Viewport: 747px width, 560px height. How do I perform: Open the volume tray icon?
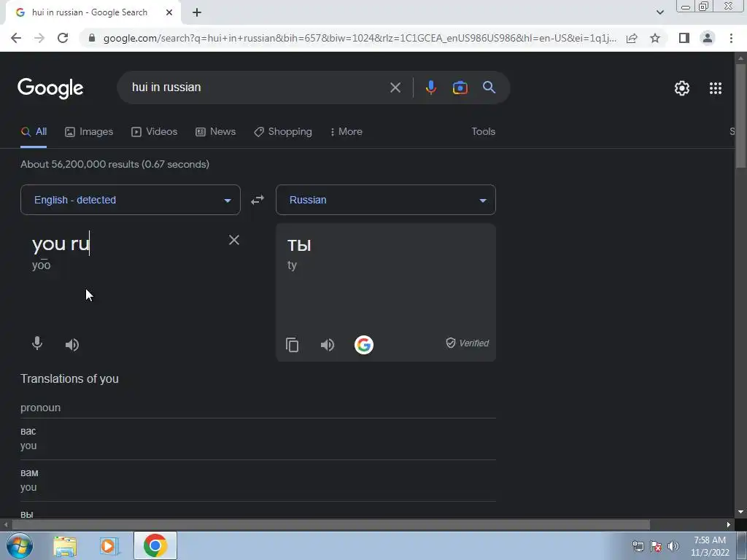pyautogui.click(x=673, y=546)
